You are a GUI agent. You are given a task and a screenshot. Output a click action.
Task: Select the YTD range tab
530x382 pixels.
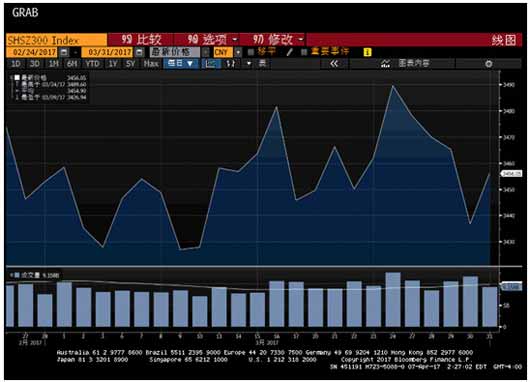pos(93,64)
